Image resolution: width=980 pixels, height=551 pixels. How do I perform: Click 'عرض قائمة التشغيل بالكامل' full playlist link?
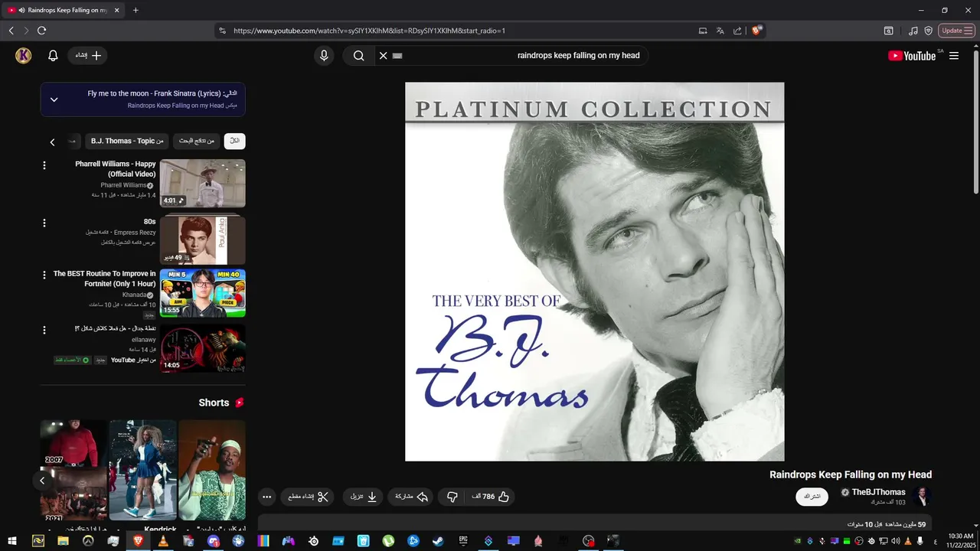pos(128,243)
